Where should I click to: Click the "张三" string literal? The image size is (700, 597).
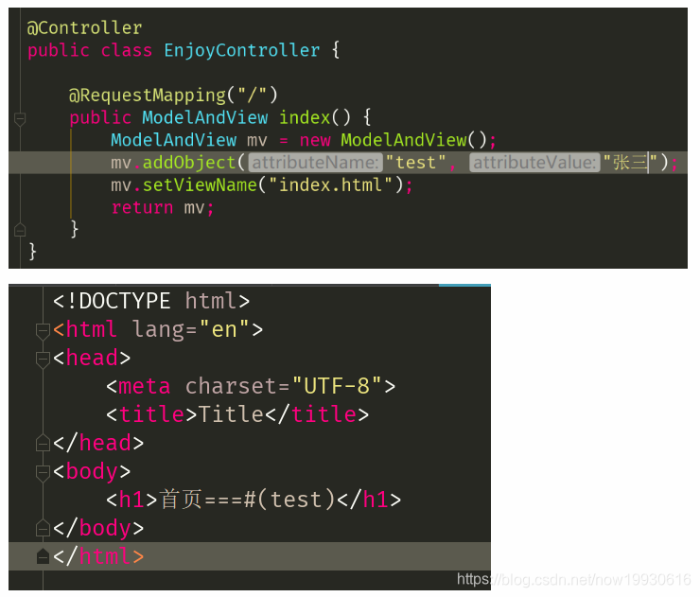click(x=630, y=163)
